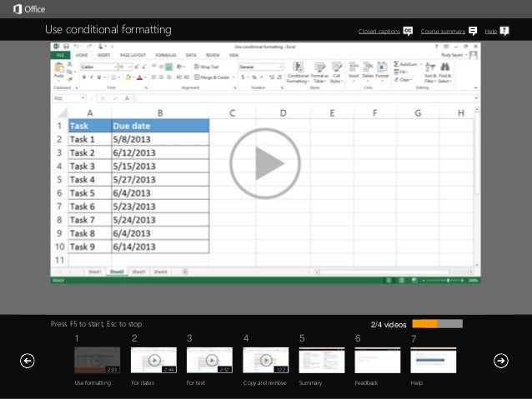Click the videos progress bar
Viewport: 532px width, 399px height.
437,324
